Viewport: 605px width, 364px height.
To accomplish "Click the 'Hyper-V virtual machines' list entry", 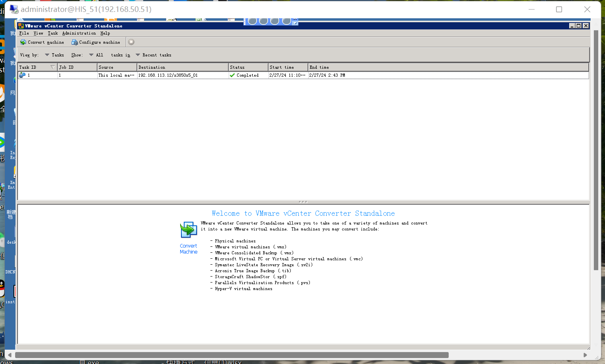I will (x=243, y=289).
